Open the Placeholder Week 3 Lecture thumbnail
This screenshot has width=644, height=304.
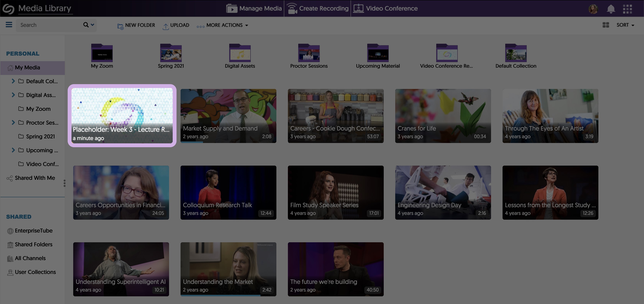pos(122,116)
